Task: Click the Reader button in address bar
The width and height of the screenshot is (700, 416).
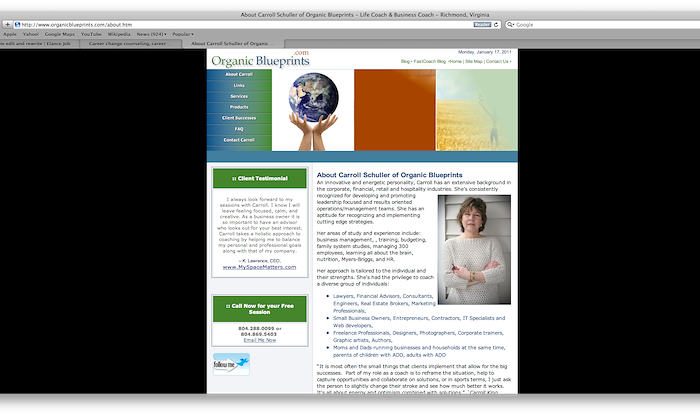Action: 482,25
